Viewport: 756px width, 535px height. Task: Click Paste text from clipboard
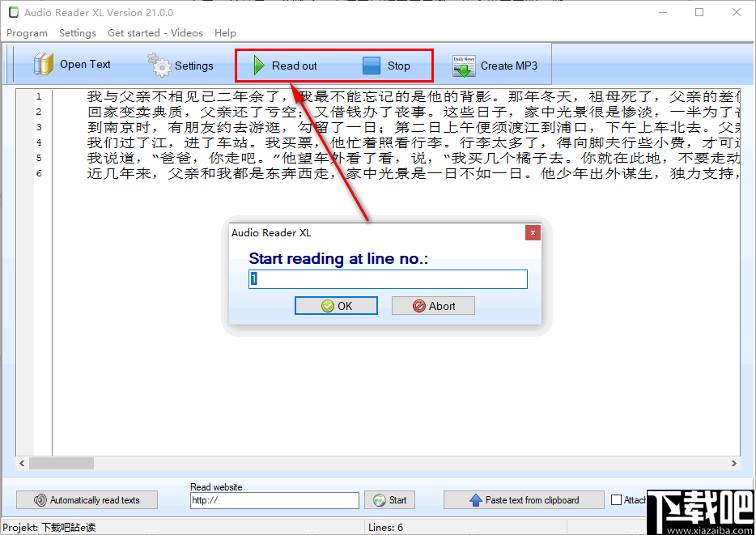523,499
